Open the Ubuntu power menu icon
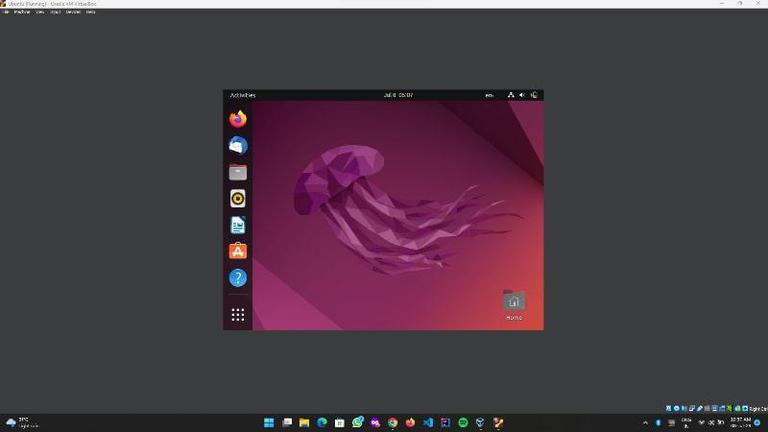This screenshot has height=432, width=768. pos(534,95)
